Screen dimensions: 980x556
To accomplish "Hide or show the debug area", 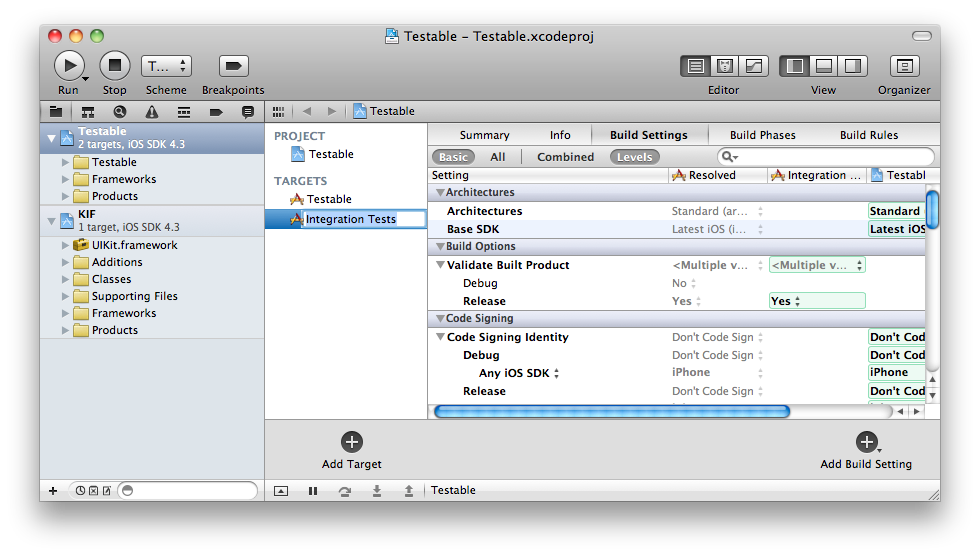I will pos(281,491).
